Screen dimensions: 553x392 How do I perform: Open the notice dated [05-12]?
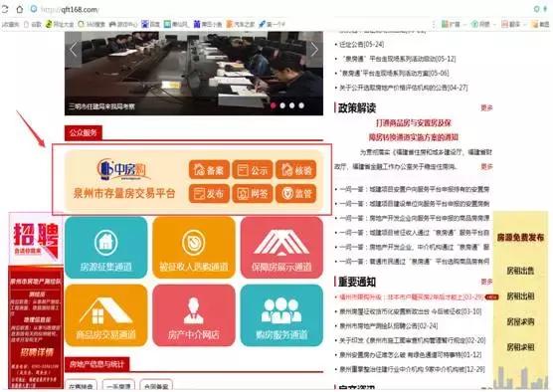click(x=398, y=59)
